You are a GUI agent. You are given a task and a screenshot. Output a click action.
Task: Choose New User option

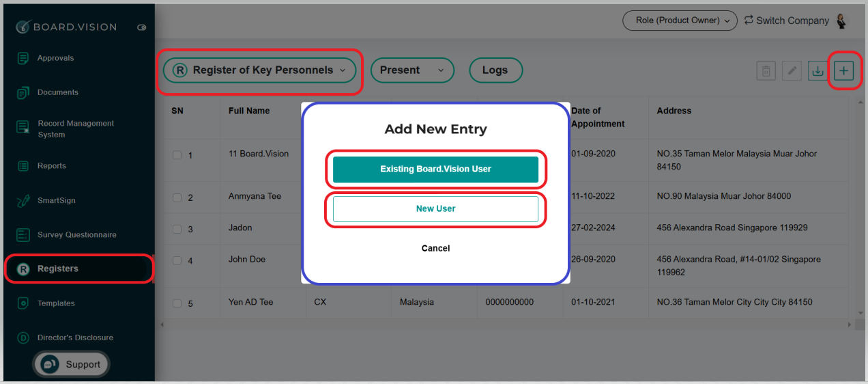(435, 209)
